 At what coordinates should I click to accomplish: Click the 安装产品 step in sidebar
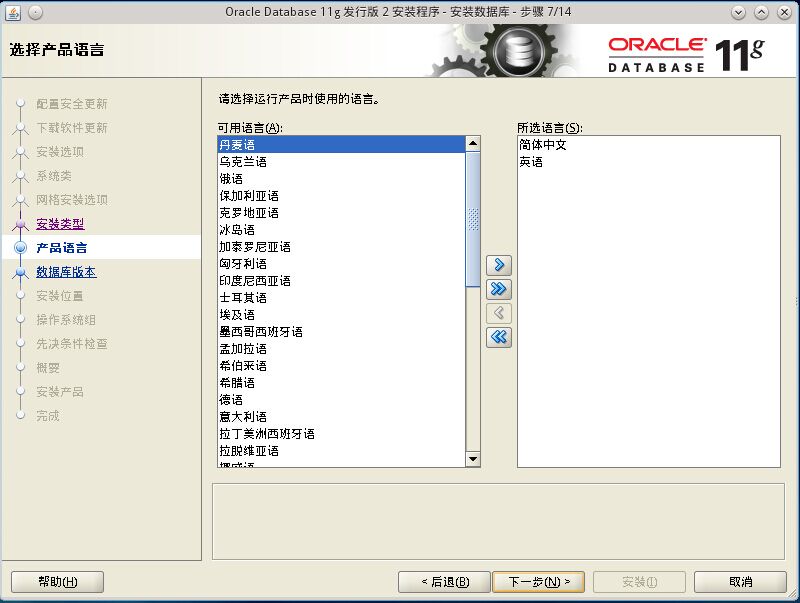point(60,392)
